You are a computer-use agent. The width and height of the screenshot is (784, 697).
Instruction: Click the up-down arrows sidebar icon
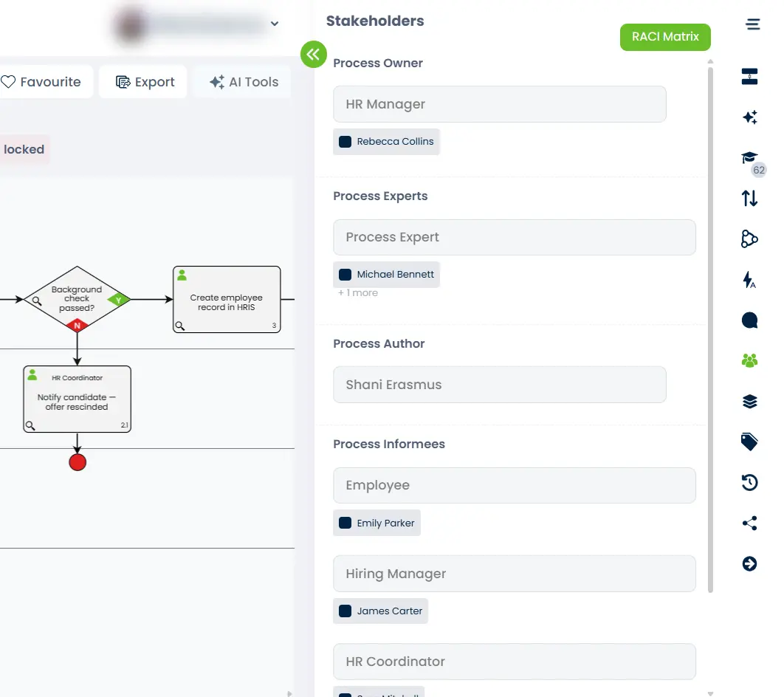749,199
